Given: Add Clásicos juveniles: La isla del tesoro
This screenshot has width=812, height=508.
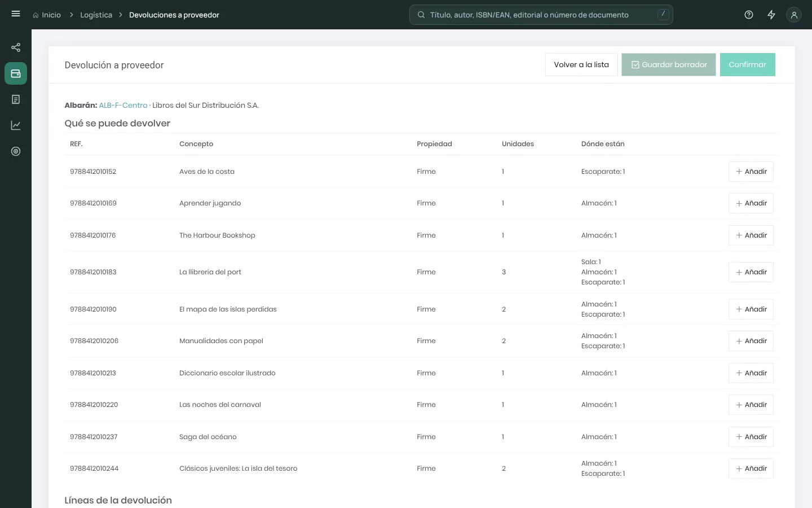Looking at the screenshot, I should point(751,468).
